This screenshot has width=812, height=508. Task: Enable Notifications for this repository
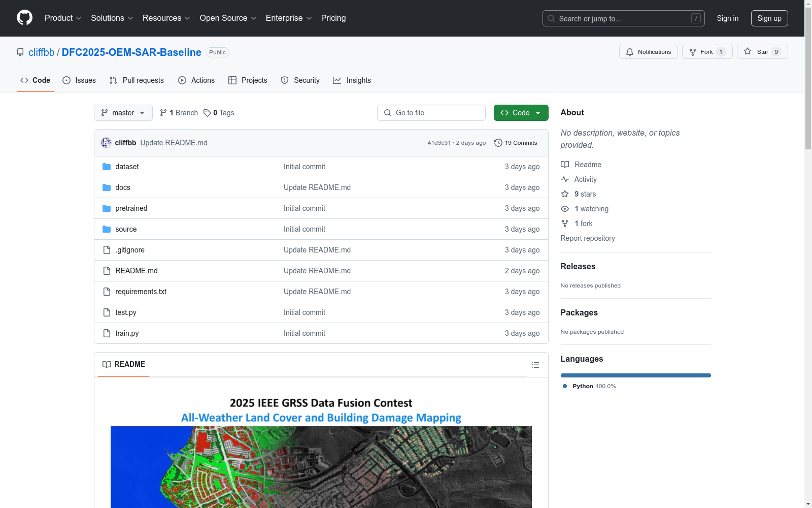[x=648, y=51]
